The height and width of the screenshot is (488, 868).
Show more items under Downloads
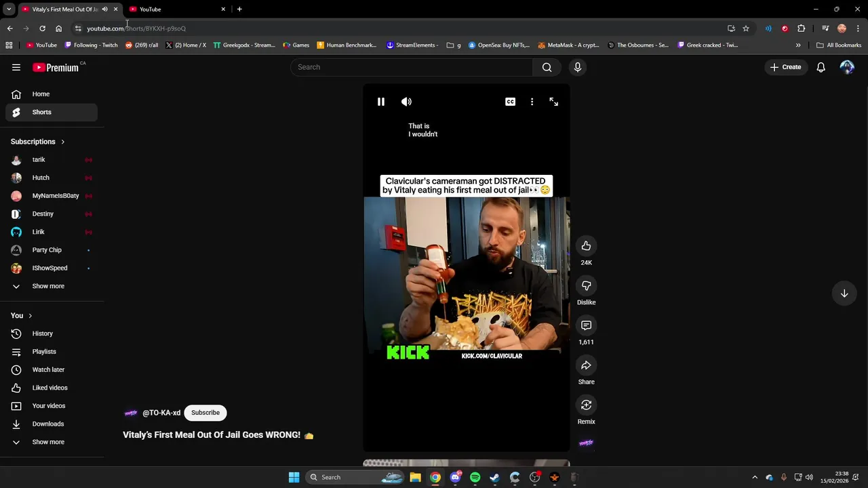(52, 442)
